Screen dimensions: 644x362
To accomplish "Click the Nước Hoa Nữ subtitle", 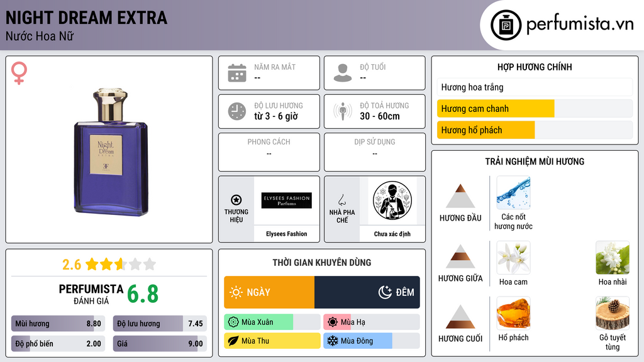I will point(40,36).
